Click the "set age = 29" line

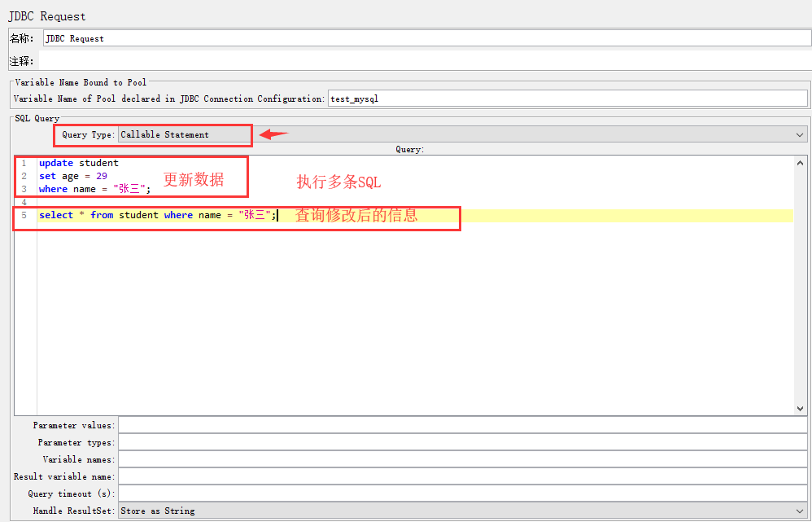(73, 176)
